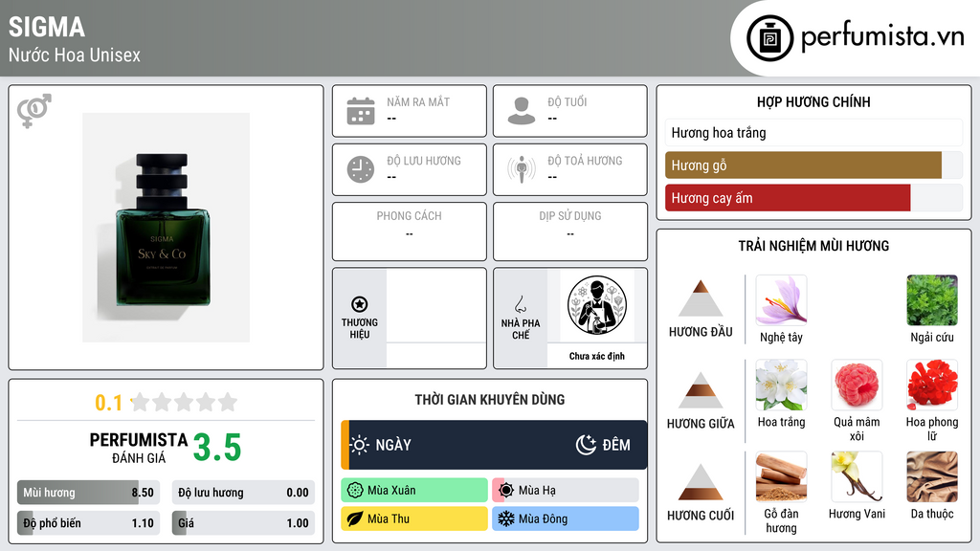980x551 pixels.
Task: Click the Mùa Xuân season tile
Action: click(414, 491)
